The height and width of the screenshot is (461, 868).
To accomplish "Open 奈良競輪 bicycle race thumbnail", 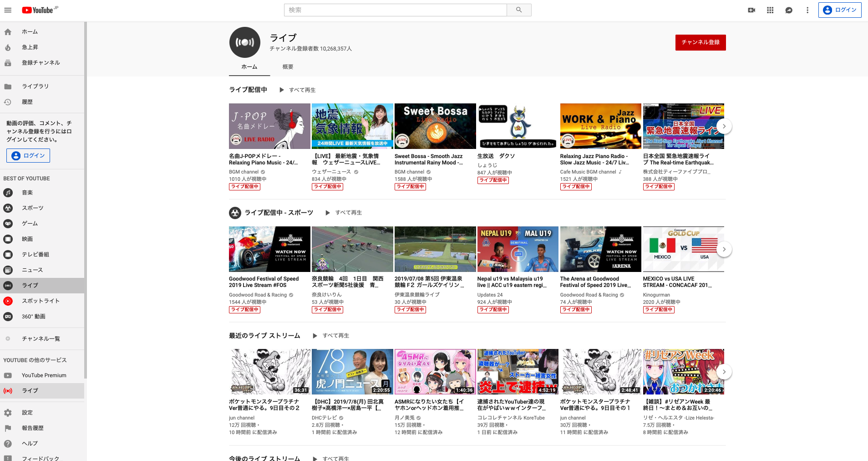I will pos(352,249).
